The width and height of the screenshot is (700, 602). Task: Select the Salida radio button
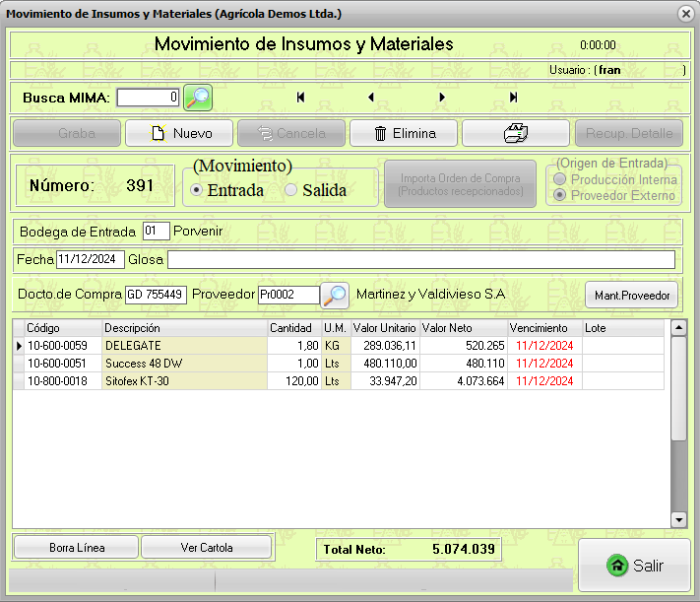290,190
